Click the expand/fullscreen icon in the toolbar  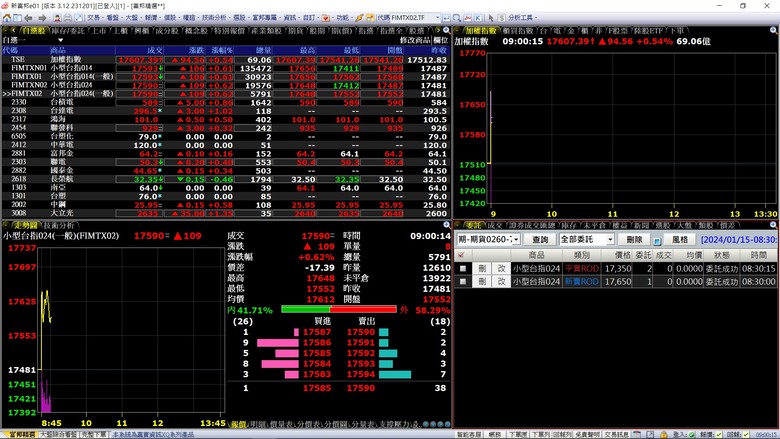[79, 18]
